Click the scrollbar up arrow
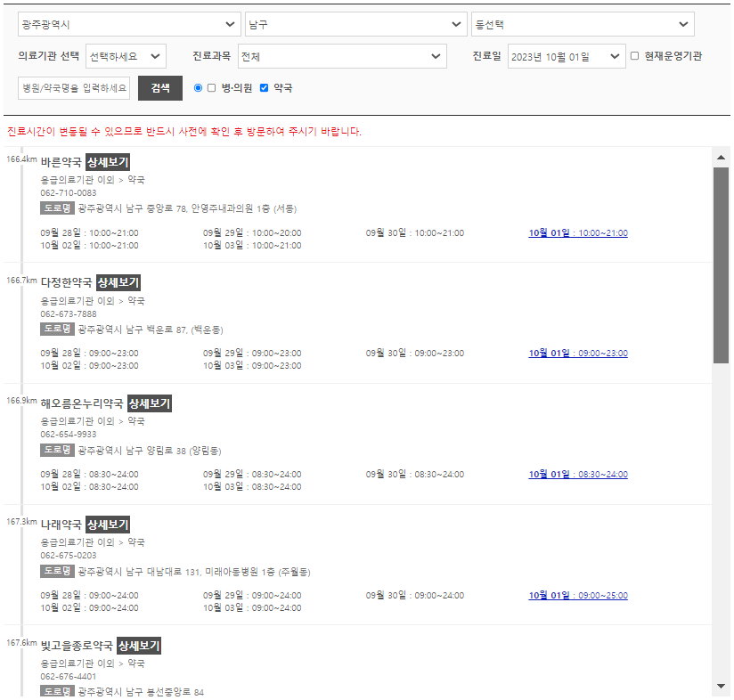Image resolution: width=734 pixels, height=700 pixels. [721, 158]
